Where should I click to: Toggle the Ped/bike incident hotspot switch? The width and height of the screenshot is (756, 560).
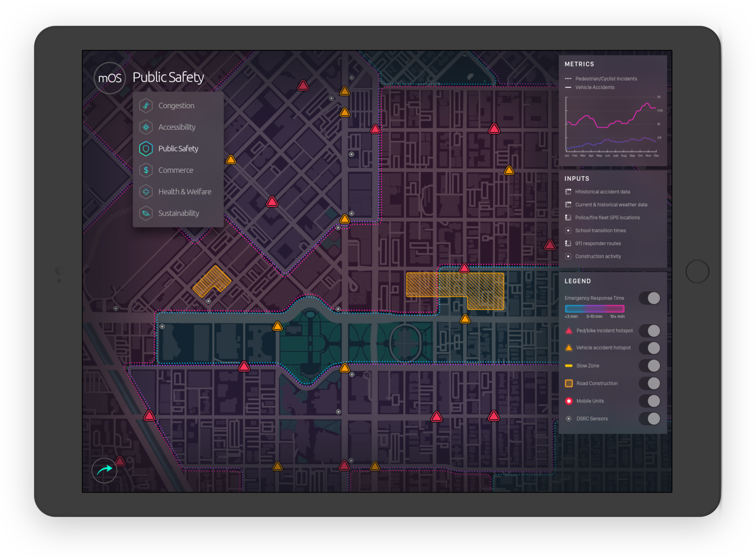pos(650,331)
